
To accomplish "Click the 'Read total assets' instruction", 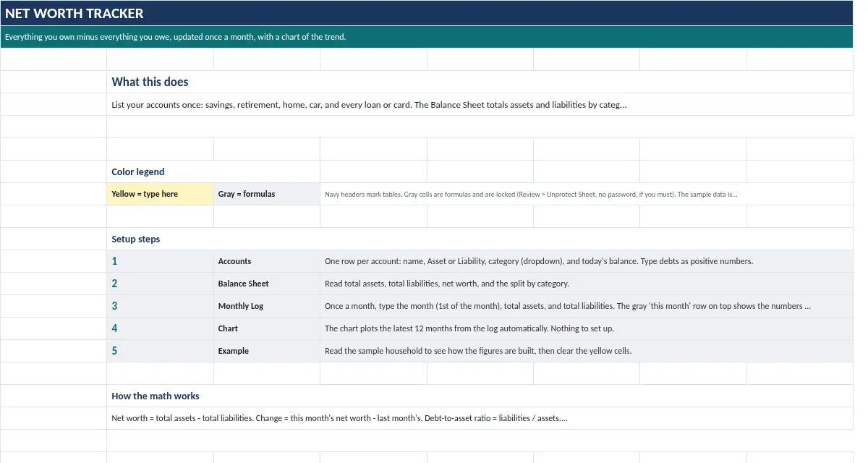I will [587, 284].
